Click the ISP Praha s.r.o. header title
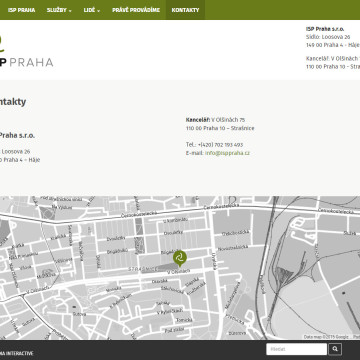 [x=325, y=29]
